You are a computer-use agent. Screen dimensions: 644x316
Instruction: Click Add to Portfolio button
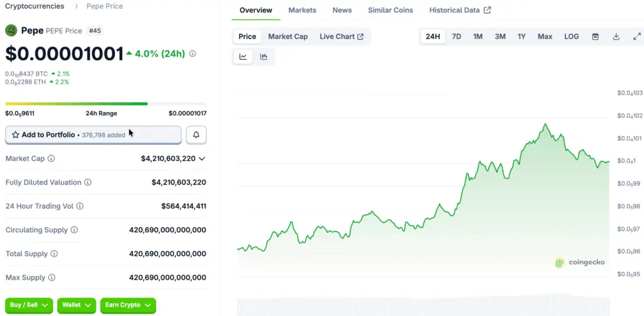point(93,135)
